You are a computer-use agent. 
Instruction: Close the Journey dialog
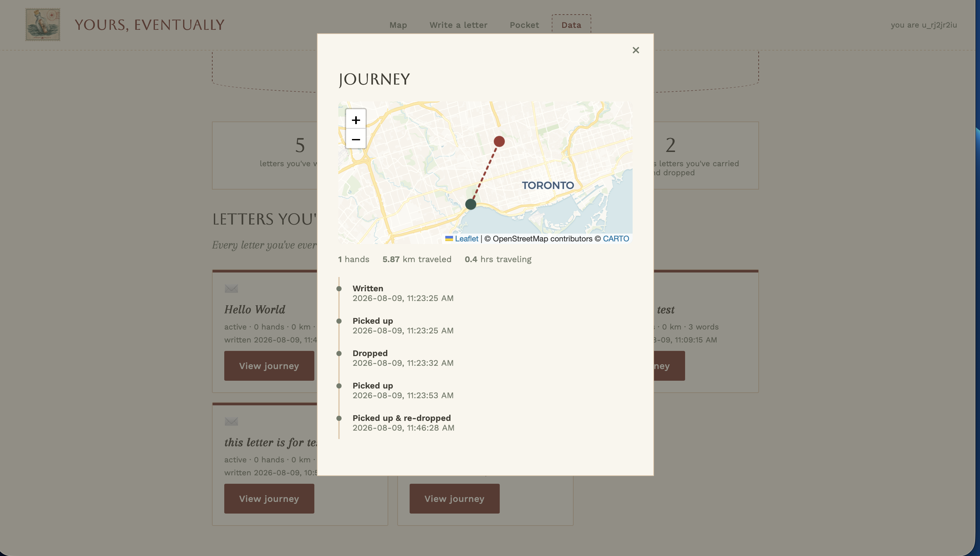pyautogui.click(x=636, y=50)
